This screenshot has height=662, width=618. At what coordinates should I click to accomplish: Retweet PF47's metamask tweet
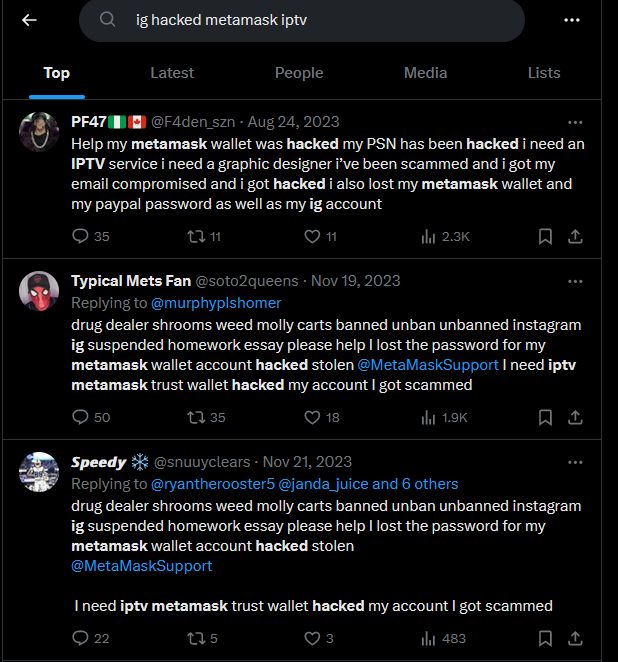[197, 237]
